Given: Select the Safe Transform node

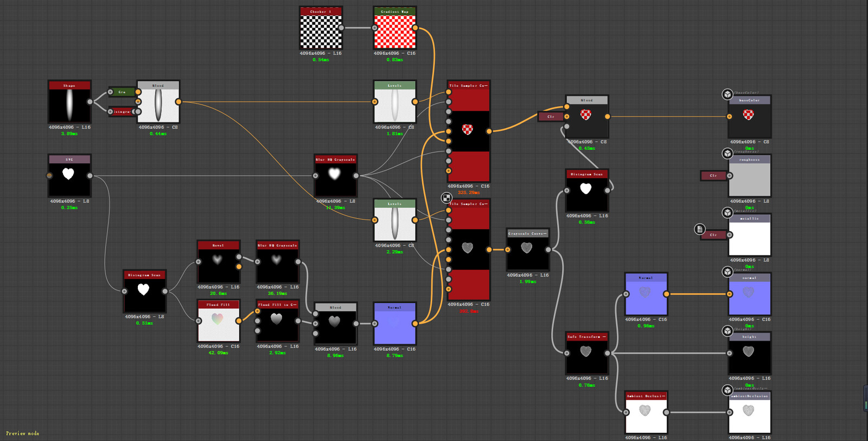Looking at the screenshot, I should click(587, 353).
